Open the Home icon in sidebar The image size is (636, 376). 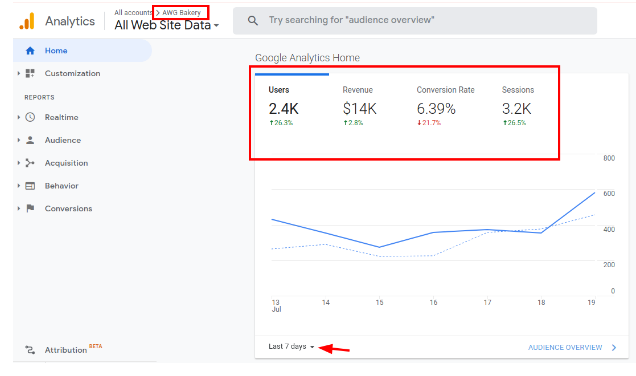coord(30,51)
